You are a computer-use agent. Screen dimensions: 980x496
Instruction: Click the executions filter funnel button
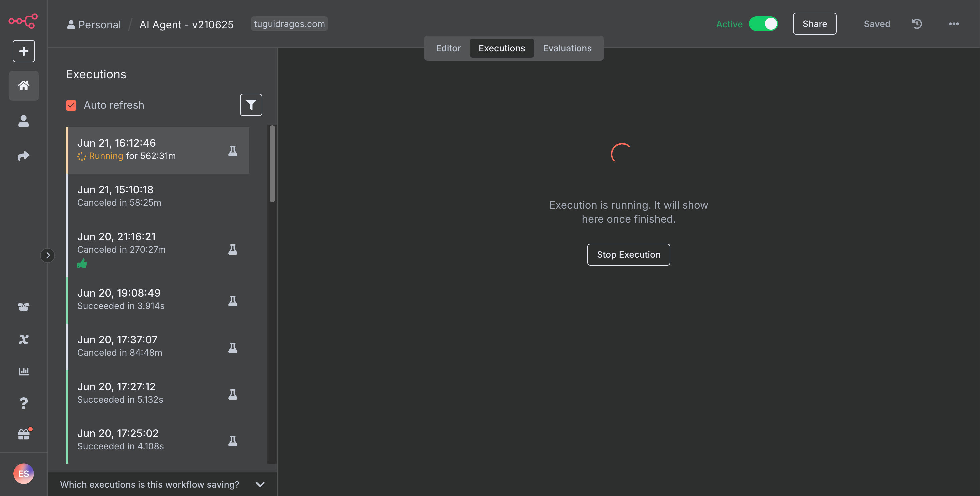point(251,105)
